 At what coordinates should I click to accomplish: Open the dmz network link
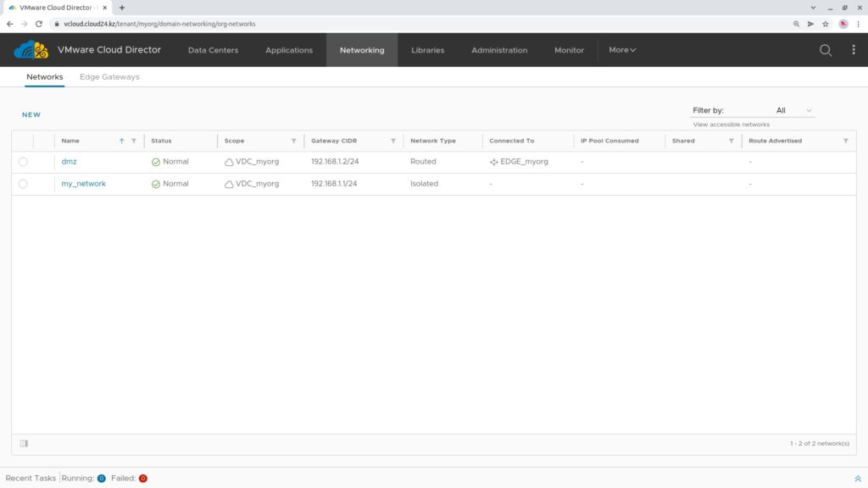[70, 162]
